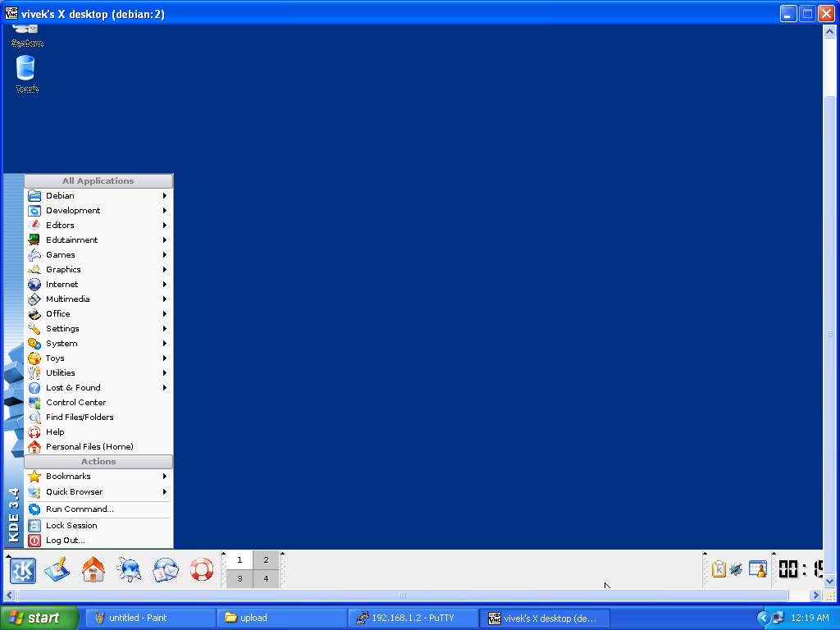The width and height of the screenshot is (840, 630).
Task: Click the Control Center menu icon
Action: [x=34, y=402]
